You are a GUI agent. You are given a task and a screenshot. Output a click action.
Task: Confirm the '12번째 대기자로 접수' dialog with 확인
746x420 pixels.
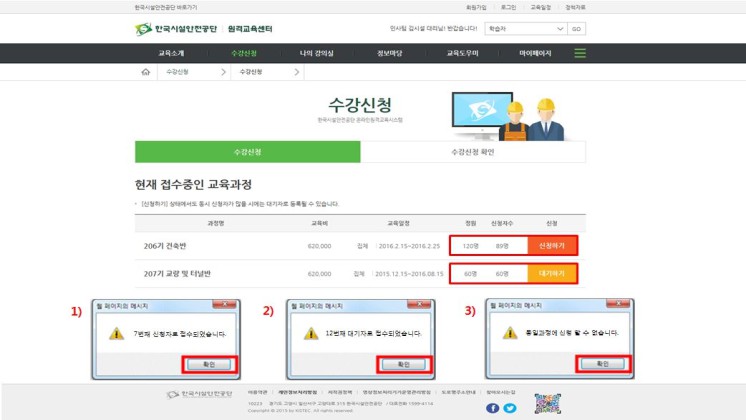(404, 364)
